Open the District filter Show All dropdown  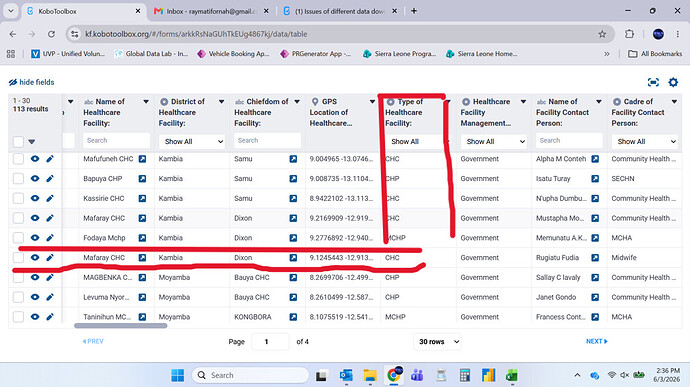192,141
